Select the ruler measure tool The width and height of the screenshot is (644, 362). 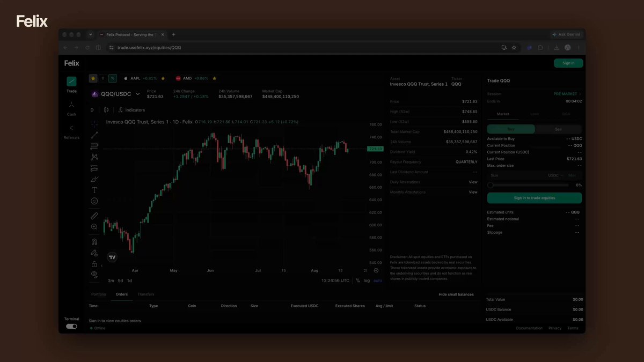click(x=94, y=216)
